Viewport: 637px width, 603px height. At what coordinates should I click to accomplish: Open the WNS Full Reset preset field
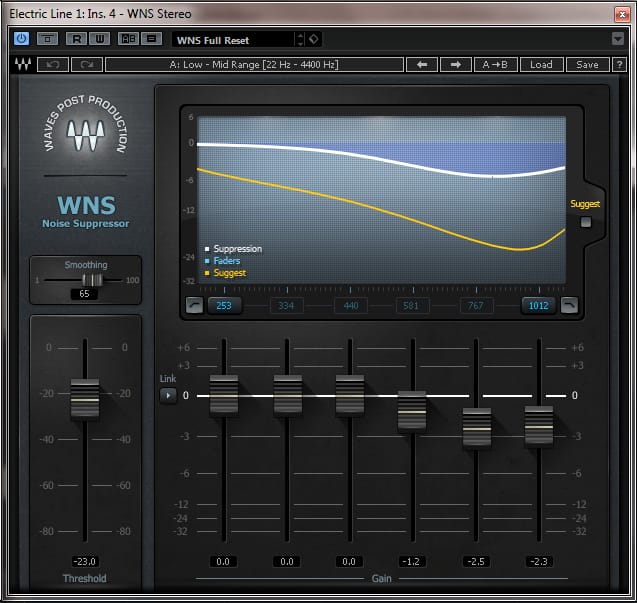[233, 40]
